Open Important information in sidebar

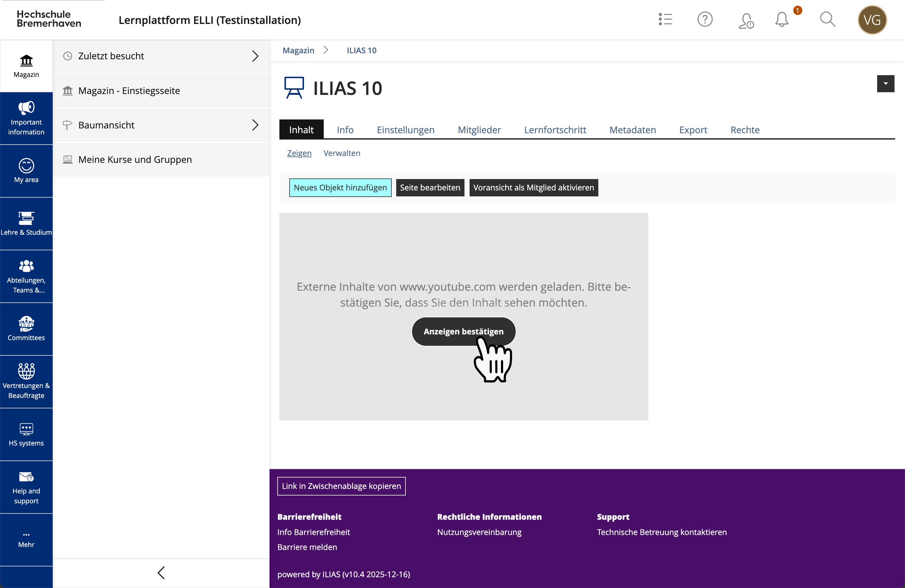point(26,119)
